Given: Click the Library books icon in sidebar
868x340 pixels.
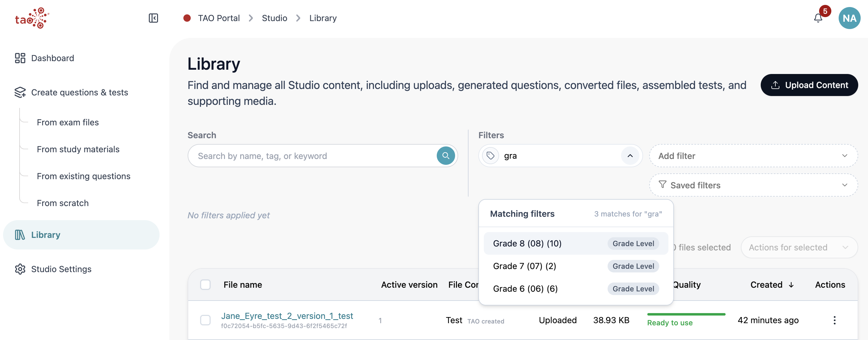Looking at the screenshot, I should 20,235.
